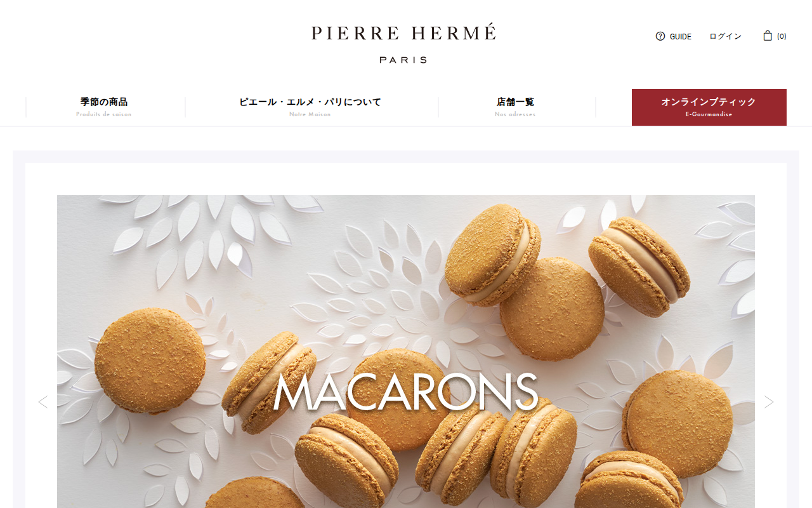The image size is (812, 508).
Task: Open the GUIDE text link
Action: pos(681,37)
